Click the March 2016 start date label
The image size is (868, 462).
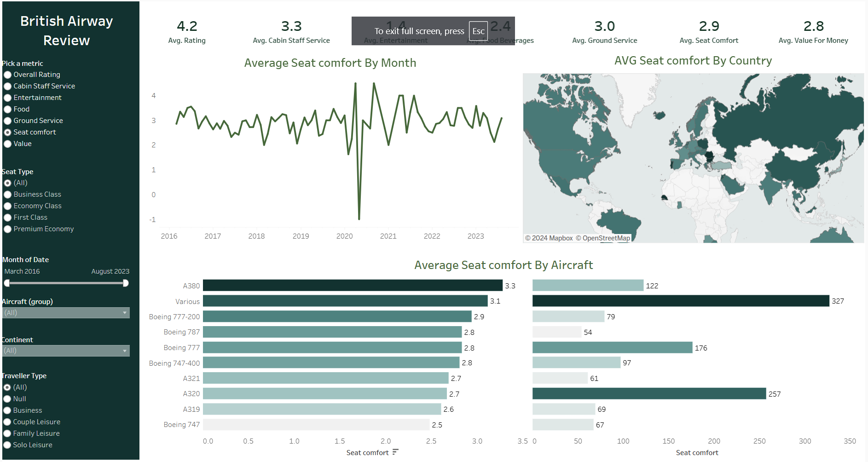tap(22, 271)
